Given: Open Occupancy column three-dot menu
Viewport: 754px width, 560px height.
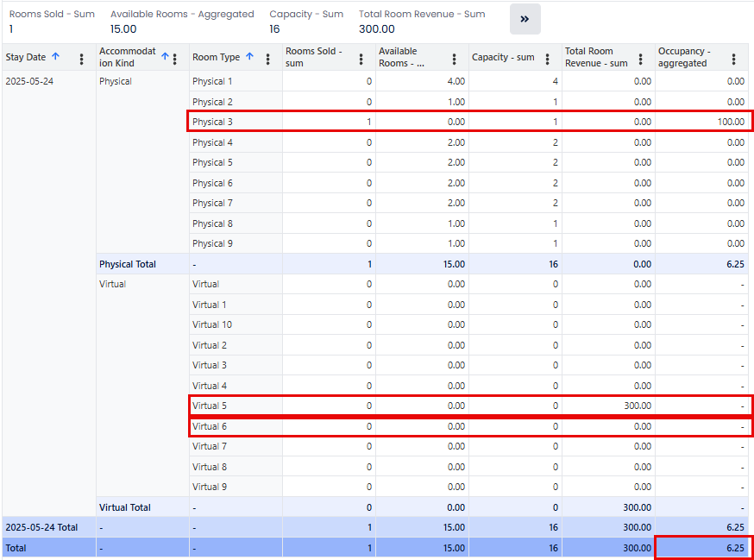Looking at the screenshot, I should pos(734,58).
